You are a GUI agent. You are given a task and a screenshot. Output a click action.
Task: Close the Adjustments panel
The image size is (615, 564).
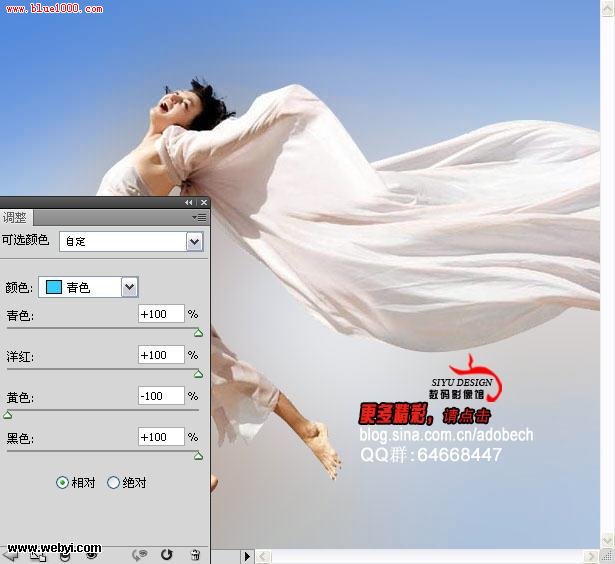(x=204, y=202)
